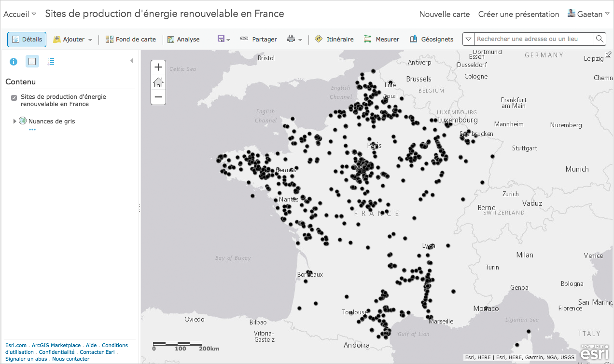Click Nouvelle carte
The image size is (614, 364).
(x=445, y=14)
